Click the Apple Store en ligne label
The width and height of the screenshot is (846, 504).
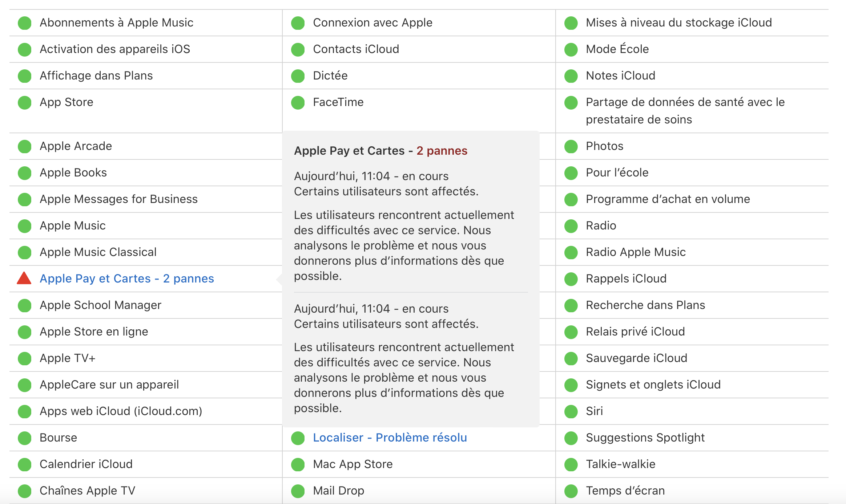(x=94, y=332)
